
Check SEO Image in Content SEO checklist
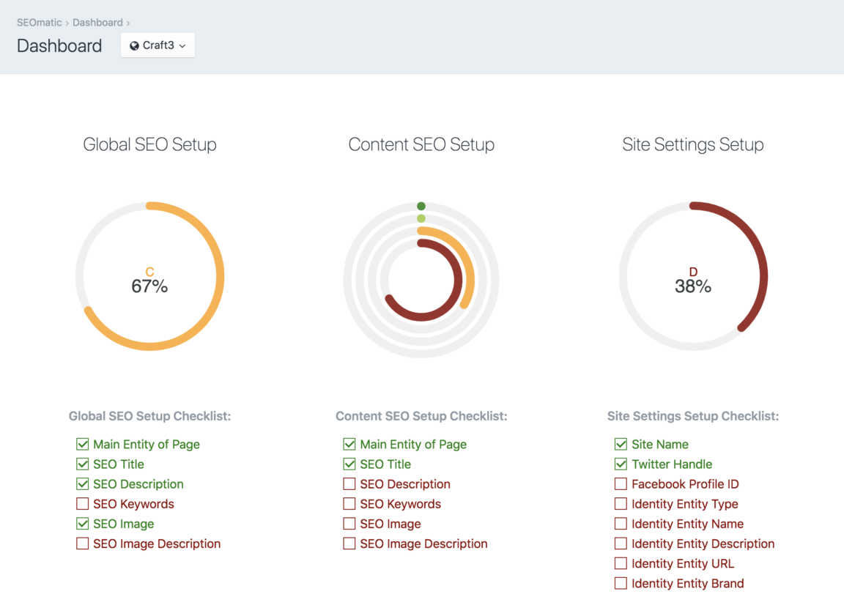click(x=349, y=524)
